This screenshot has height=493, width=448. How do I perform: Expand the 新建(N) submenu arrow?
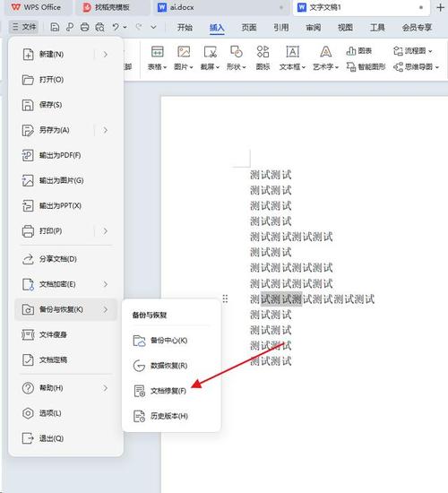106,55
